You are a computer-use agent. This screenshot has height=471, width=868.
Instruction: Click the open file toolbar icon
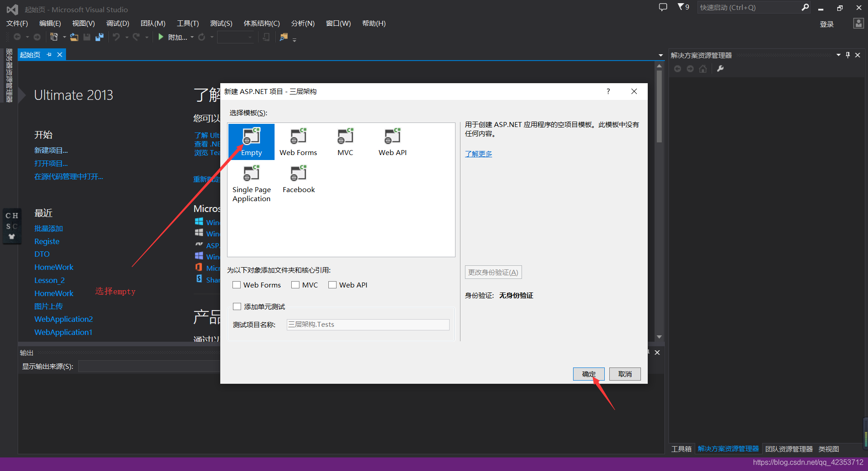[74, 37]
